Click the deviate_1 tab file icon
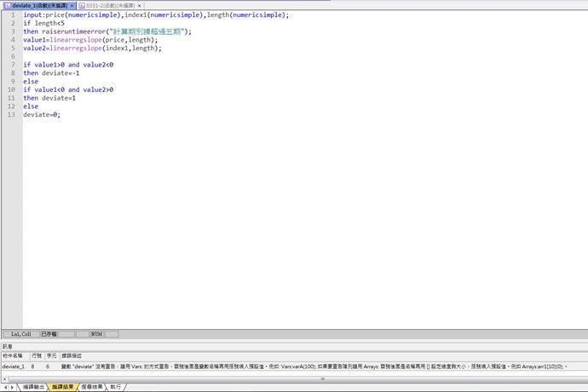Image resolution: width=588 pixels, height=392 pixels. click(8, 5)
